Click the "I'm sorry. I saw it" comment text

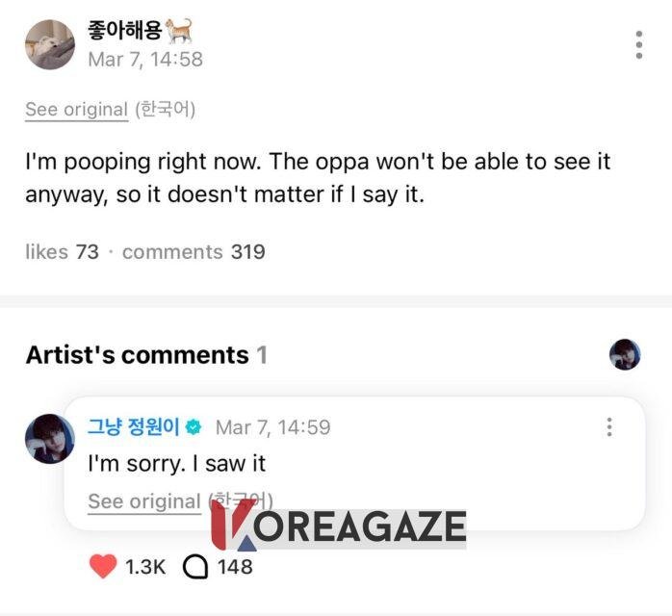pos(177,463)
